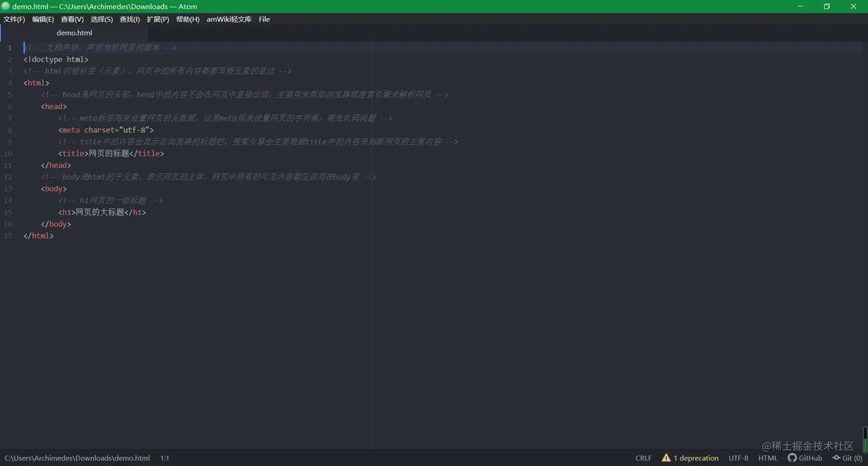Open the HTML grammar selector
Viewport: 868px width, 466px height.
click(x=768, y=458)
